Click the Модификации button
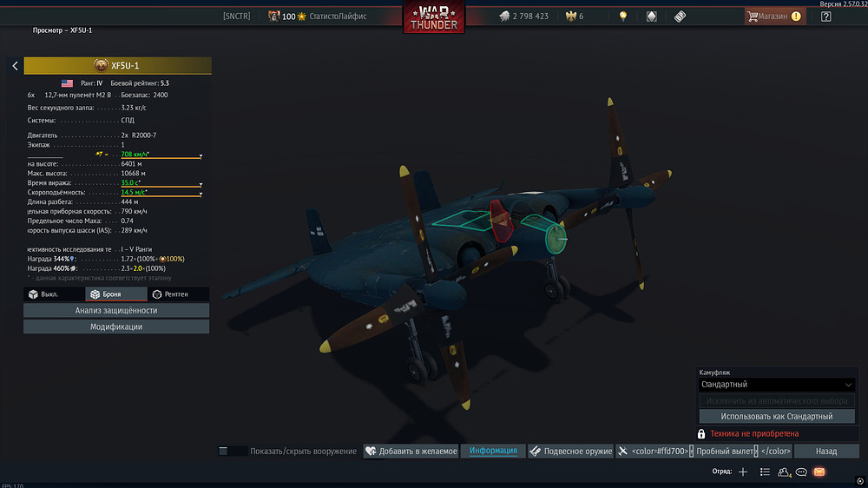 116,326
